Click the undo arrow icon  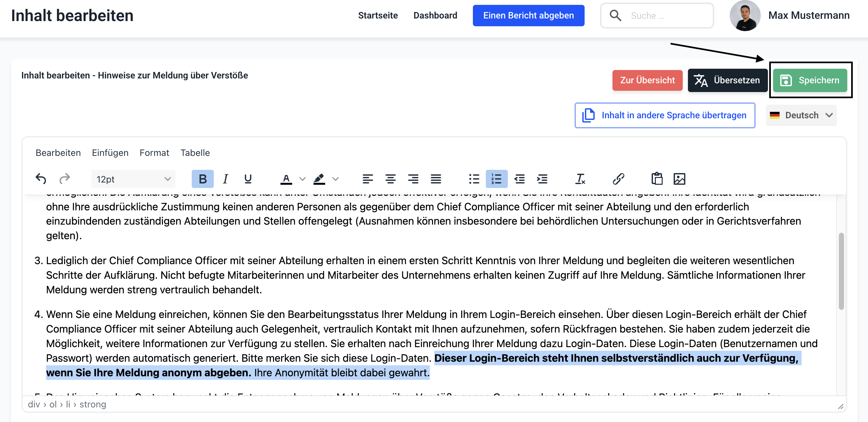pos(41,179)
